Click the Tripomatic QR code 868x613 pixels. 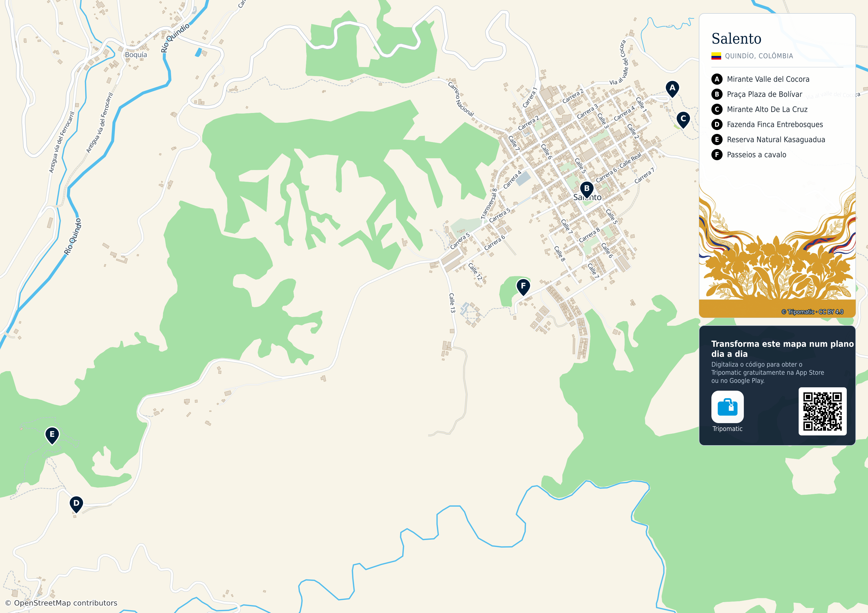point(822,411)
